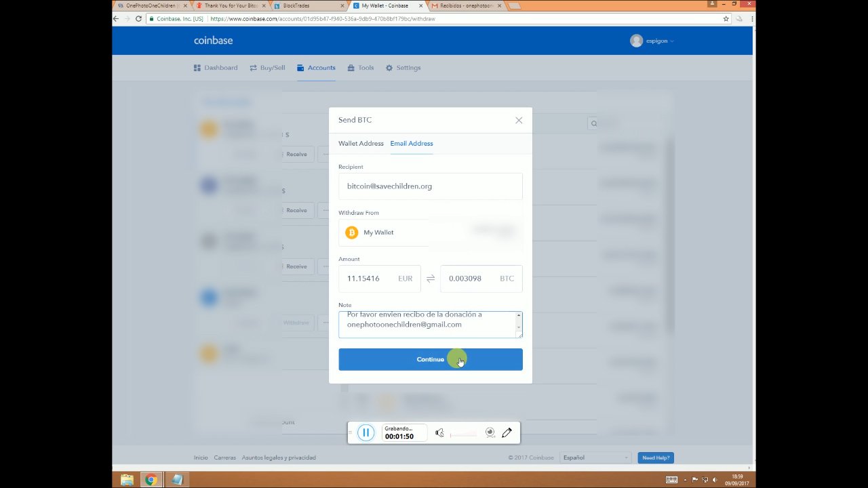Switch to OnePhotoOneChildren browser tab
The height and width of the screenshot is (488, 868).
151,5
